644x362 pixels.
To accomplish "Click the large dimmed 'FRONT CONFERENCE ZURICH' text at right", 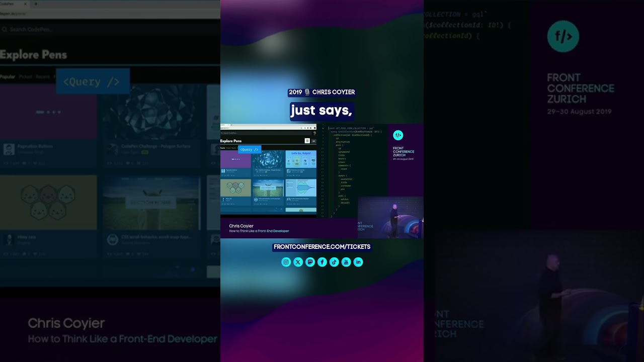I will pyautogui.click(x=581, y=88).
